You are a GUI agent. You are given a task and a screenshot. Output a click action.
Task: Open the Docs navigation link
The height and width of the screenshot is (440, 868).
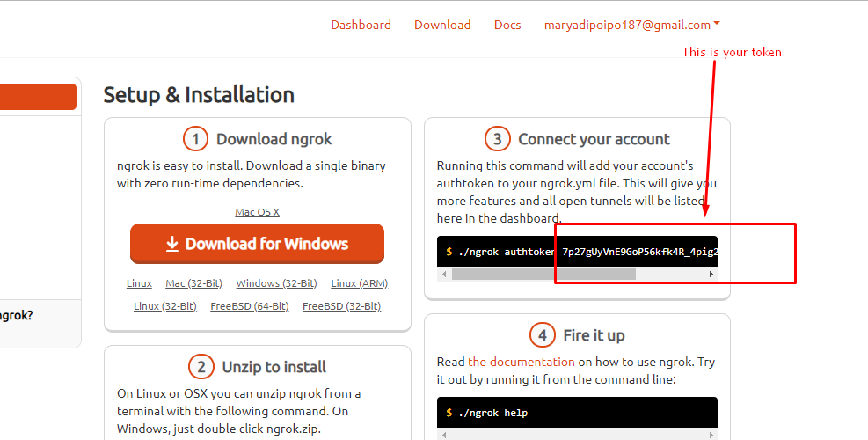click(507, 25)
